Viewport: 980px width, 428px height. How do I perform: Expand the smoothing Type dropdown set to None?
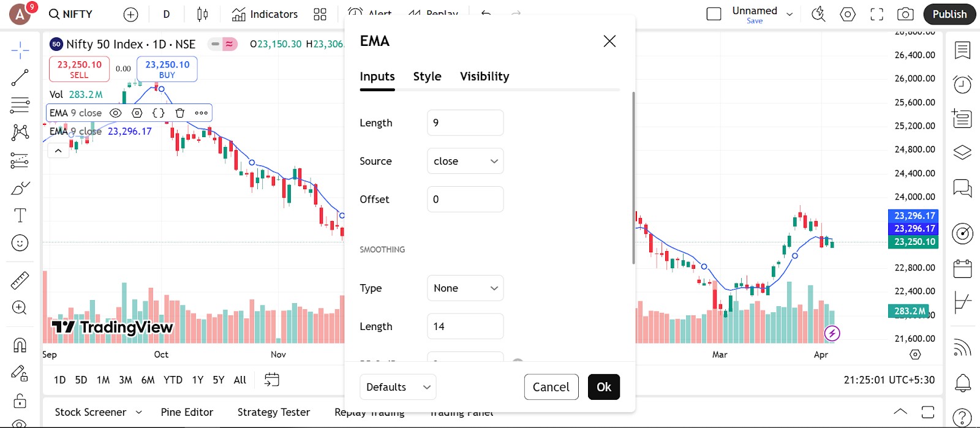click(466, 288)
